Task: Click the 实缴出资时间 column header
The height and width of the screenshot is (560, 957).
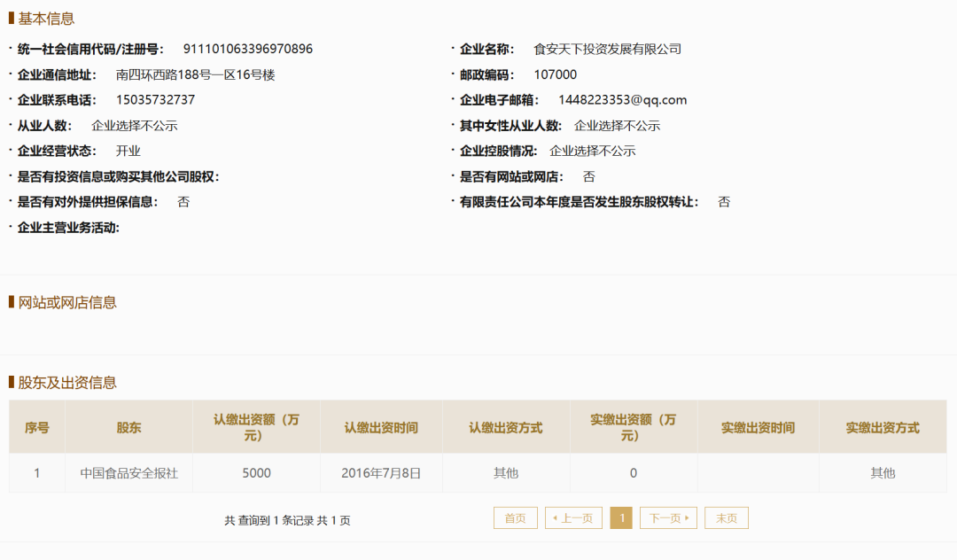Action: point(759,426)
